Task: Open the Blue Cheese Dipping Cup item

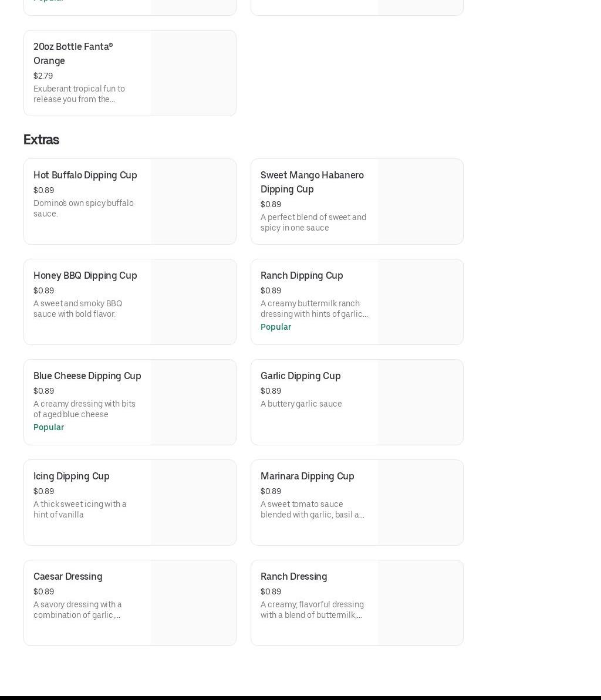Action: (x=87, y=376)
